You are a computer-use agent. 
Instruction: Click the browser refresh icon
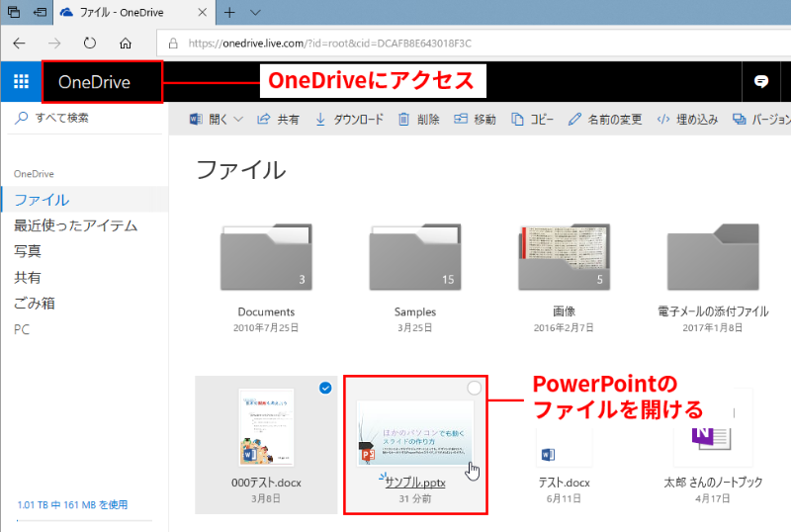coord(89,44)
